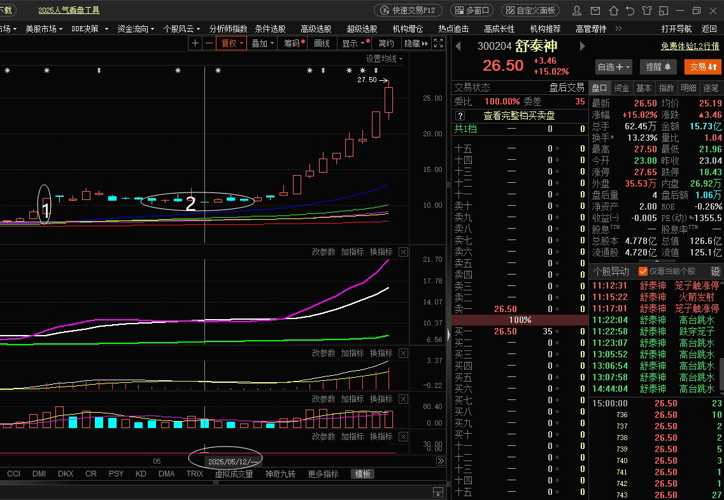Click the 提醒 alert button
Viewport: 724px width, 500px height.
pyautogui.click(x=658, y=67)
